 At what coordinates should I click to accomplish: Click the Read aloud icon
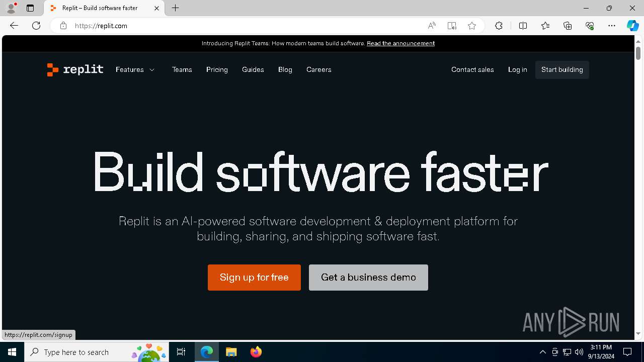tap(432, 26)
